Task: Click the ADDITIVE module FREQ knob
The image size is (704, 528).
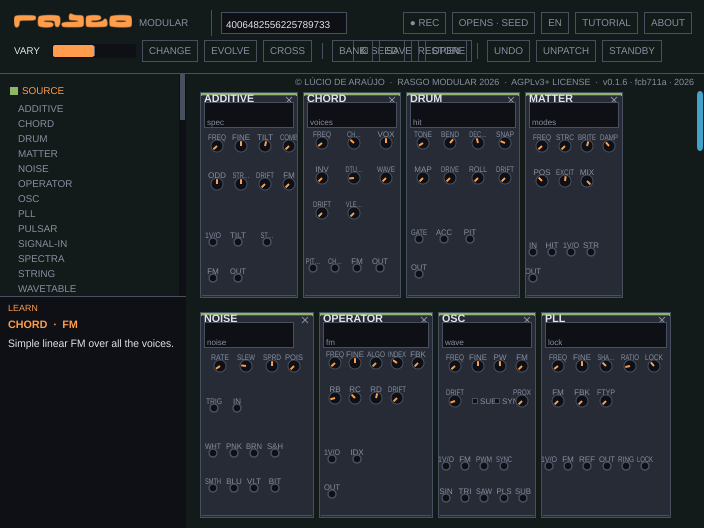Action: coord(217,147)
